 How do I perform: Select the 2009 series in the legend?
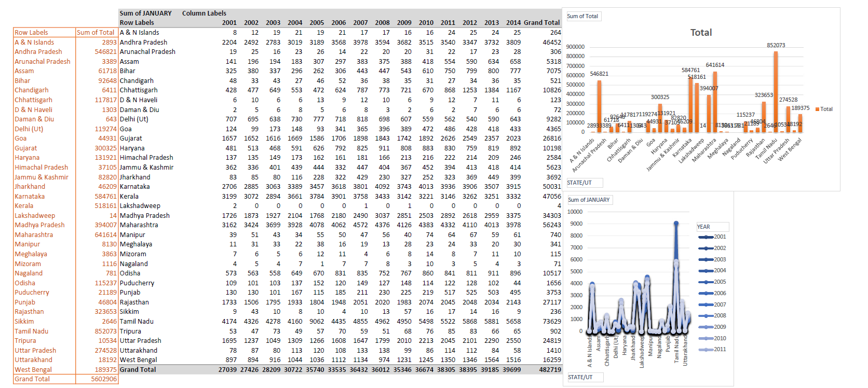(x=712, y=327)
